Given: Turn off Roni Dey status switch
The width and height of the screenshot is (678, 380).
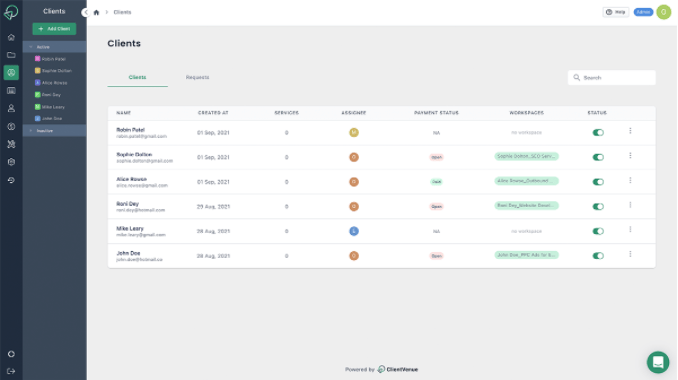Looking at the screenshot, I should tap(598, 207).
